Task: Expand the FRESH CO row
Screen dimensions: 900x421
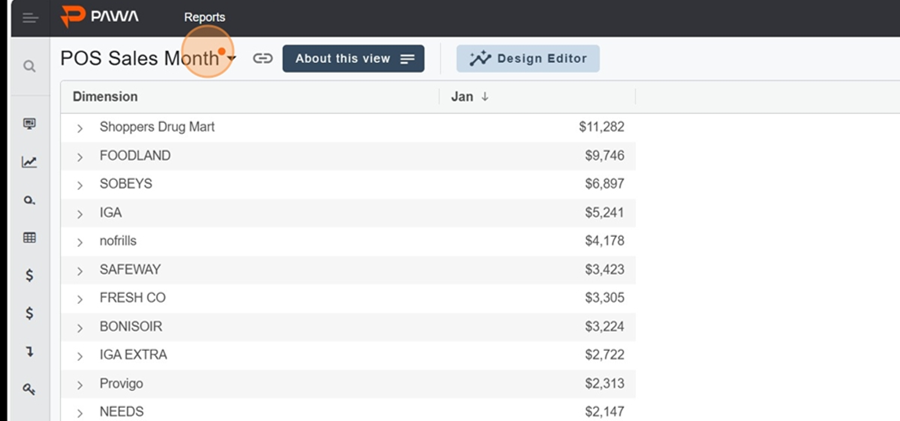Action: (80, 299)
